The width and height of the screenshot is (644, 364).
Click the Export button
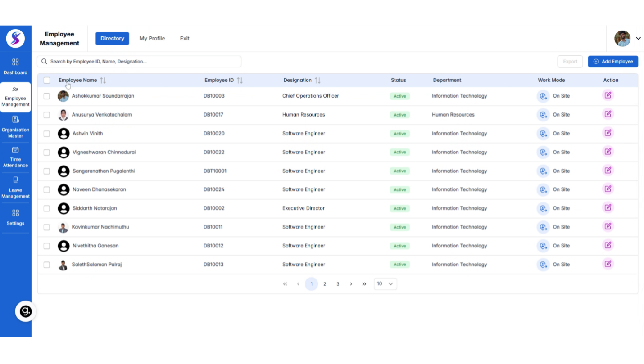[x=570, y=61]
